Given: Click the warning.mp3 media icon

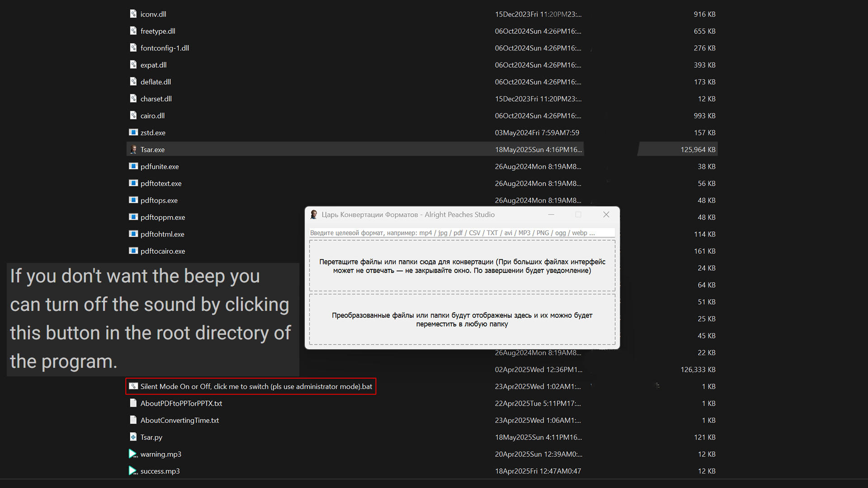Looking at the screenshot, I should point(132,454).
